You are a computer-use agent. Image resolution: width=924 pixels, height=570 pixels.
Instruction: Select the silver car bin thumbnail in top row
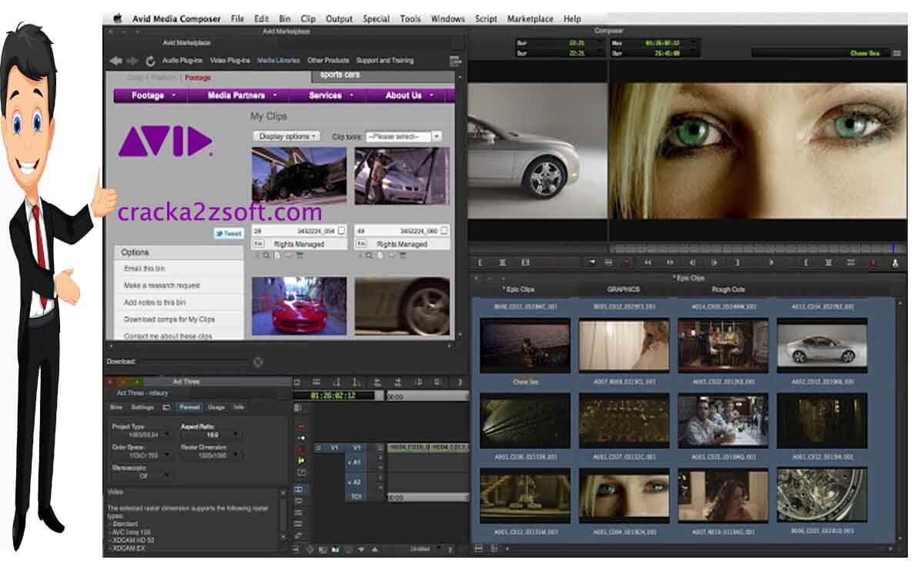(x=822, y=347)
